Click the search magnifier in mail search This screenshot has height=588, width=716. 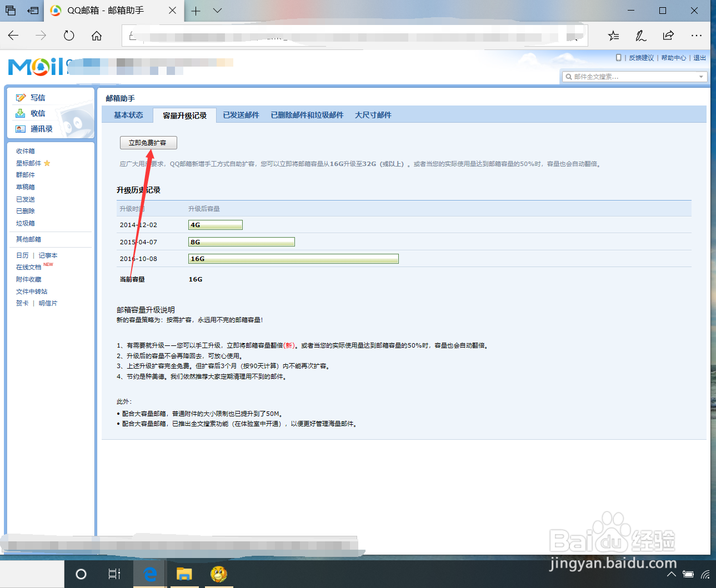tap(569, 77)
